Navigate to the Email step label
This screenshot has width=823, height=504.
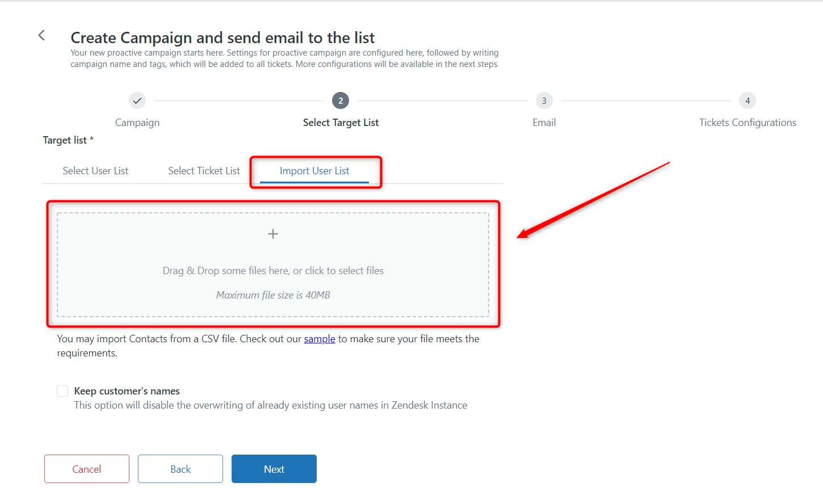[x=544, y=122]
